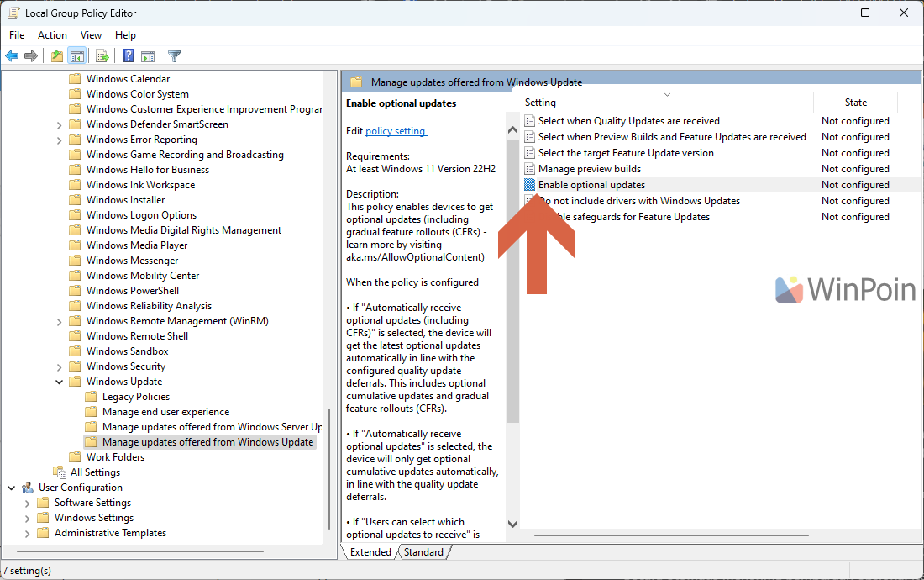Toggle the Show/Hide Action Pane icon
Viewport: 924px width, 580px height.
click(x=148, y=56)
